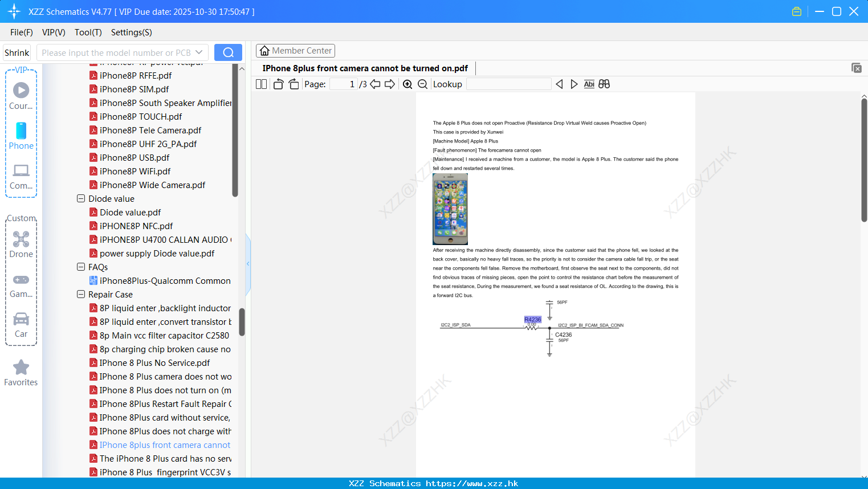The image size is (868, 489).
Task: Open iPhone8P RFFE.pdf
Action: coord(136,76)
